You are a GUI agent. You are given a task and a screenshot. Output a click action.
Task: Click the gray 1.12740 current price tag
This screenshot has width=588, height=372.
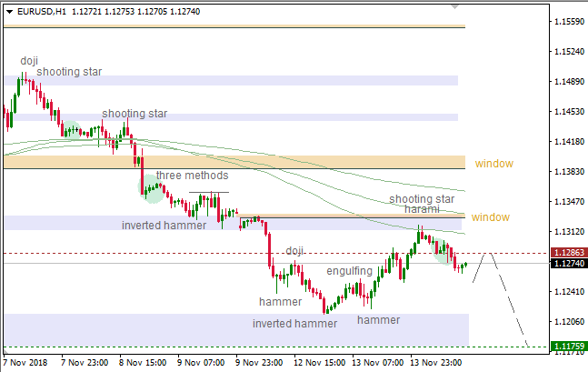coord(569,264)
